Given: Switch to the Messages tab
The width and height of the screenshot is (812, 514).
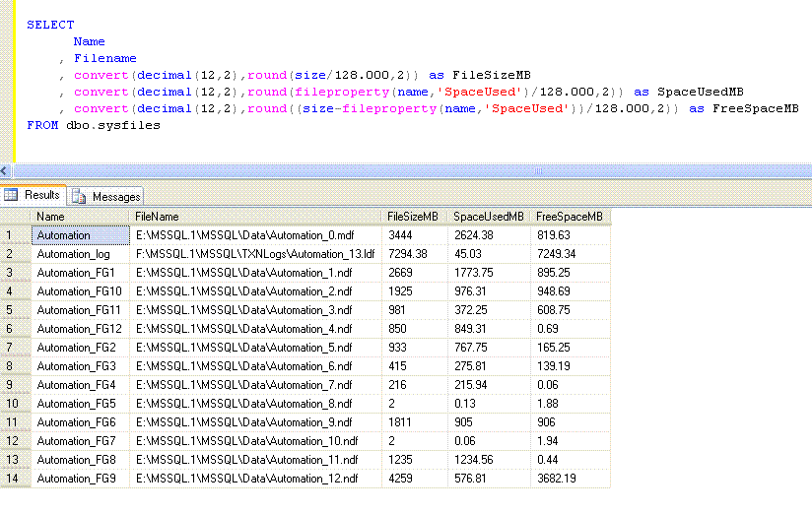Looking at the screenshot, I should [115, 197].
